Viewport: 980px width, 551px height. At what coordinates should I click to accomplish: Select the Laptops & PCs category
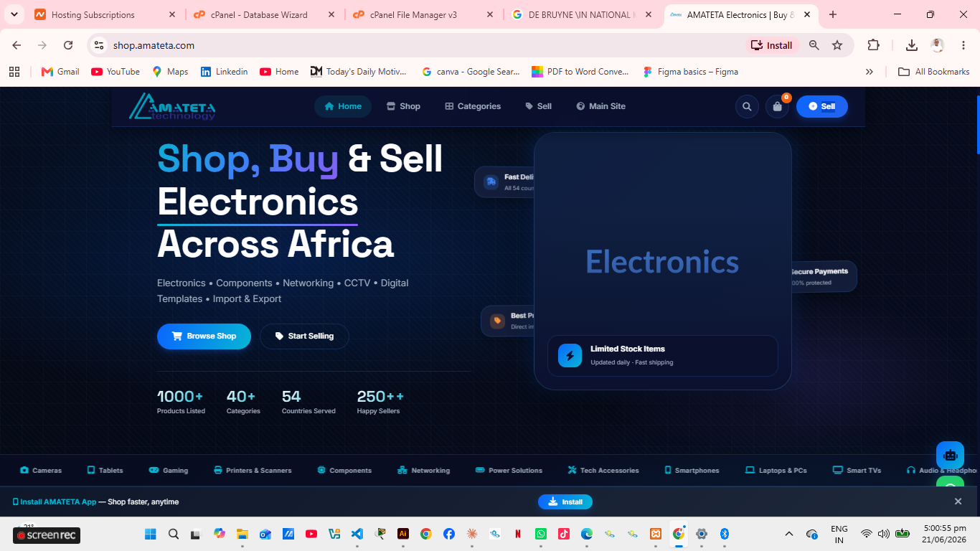tap(776, 470)
